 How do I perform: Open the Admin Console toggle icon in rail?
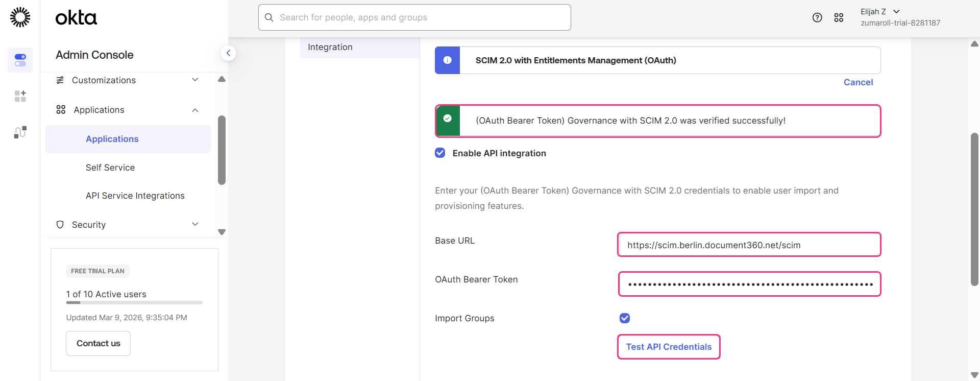click(x=20, y=60)
